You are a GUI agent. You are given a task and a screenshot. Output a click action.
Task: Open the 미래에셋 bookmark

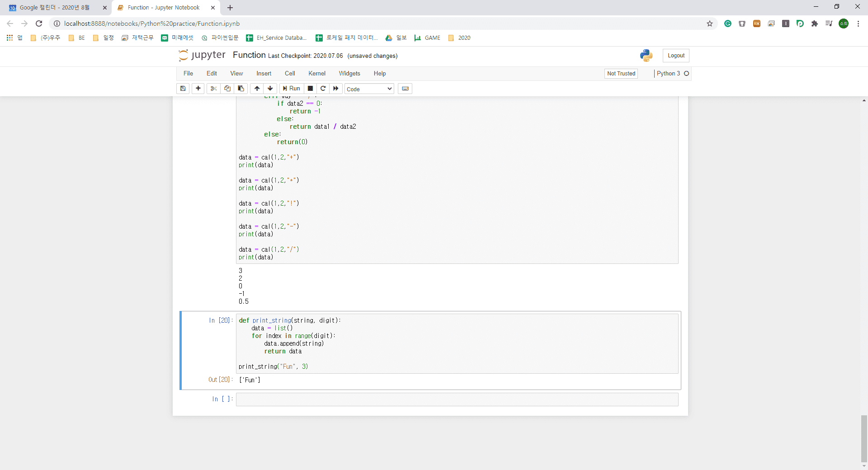(177, 38)
